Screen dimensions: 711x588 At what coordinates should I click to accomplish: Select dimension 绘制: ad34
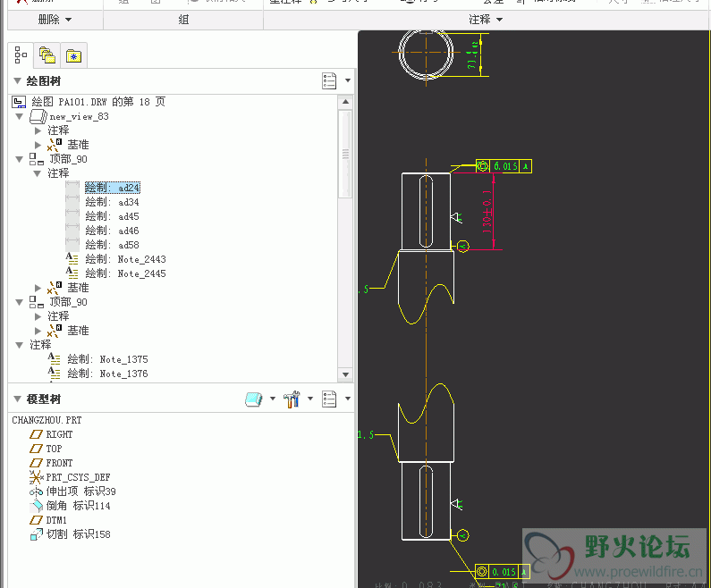[112, 202]
